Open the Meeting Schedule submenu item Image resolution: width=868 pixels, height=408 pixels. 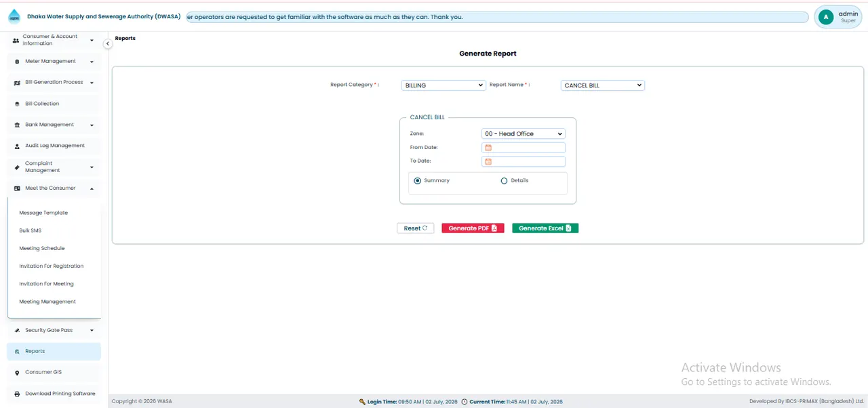42,248
